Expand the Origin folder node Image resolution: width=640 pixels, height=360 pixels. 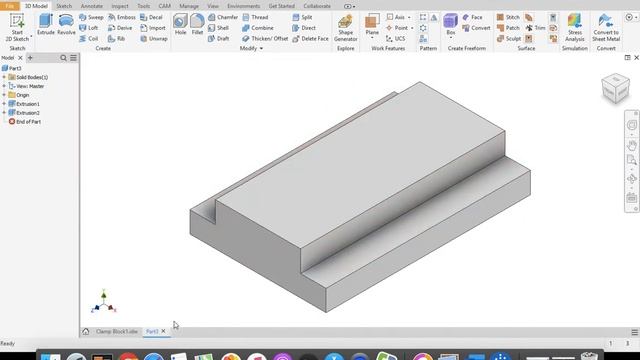4,95
